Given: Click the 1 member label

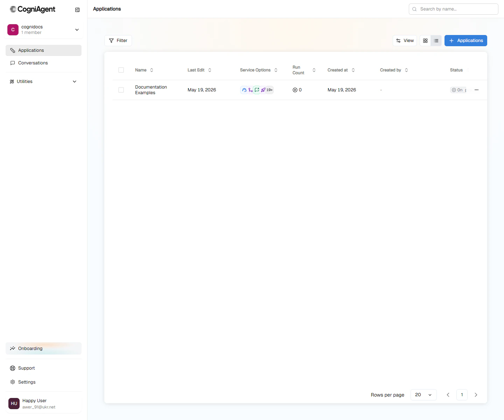Looking at the screenshot, I should click(31, 33).
